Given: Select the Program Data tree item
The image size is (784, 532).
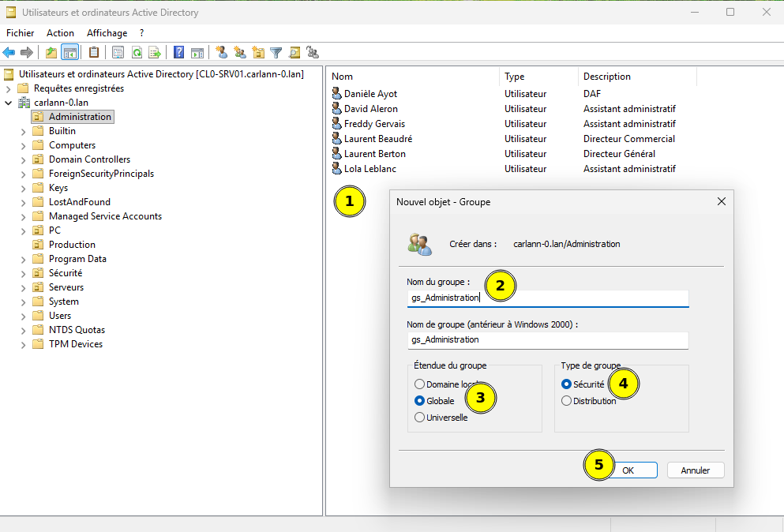Looking at the screenshot, I should [77, 259].
